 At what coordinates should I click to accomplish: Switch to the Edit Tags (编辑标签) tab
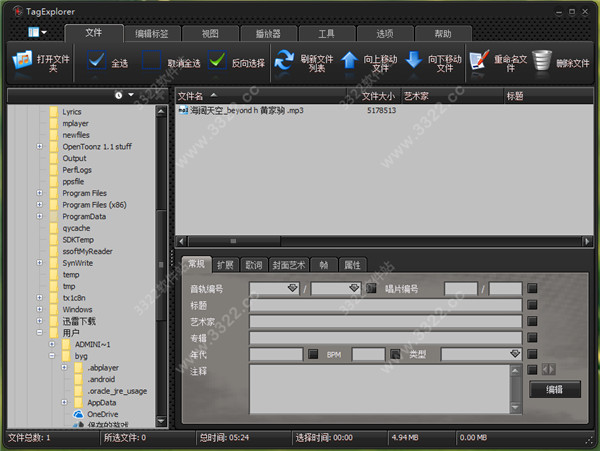[151, 33]
